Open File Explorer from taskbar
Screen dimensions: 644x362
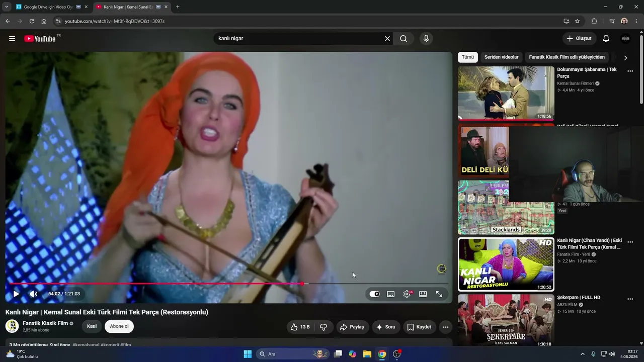click(x=367, y=354)
